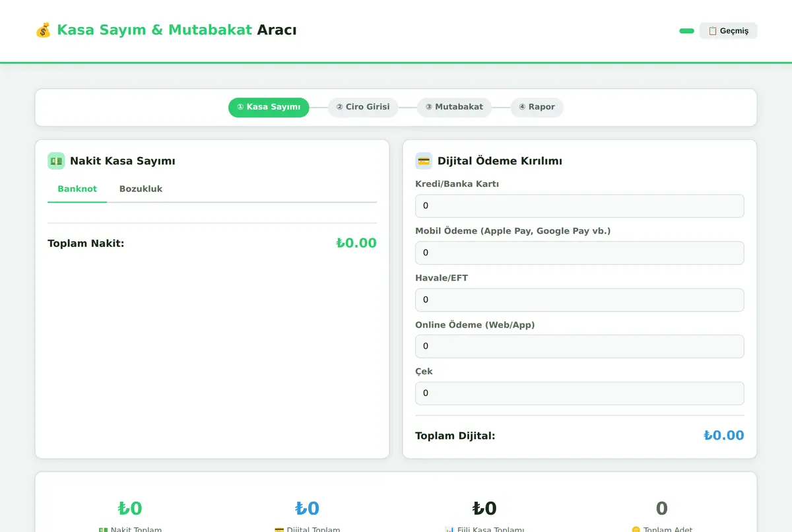The width and height of the screenshot is (792, 532).
Task: Click the 'Online Ödeme (Web/App)' label
Action: coord(475,325)
